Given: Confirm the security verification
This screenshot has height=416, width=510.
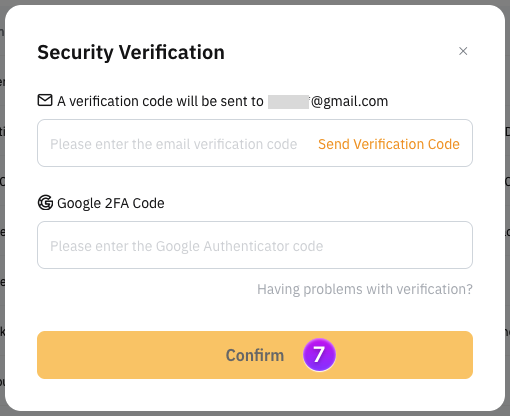Looking at the screenshot, I should click(255, 355).
